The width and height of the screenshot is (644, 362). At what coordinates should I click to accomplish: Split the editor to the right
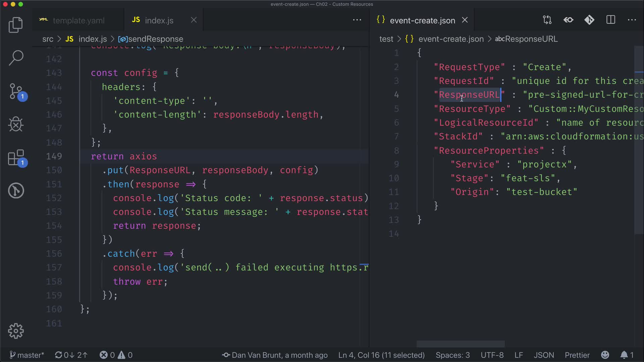[x=610, y=20]
